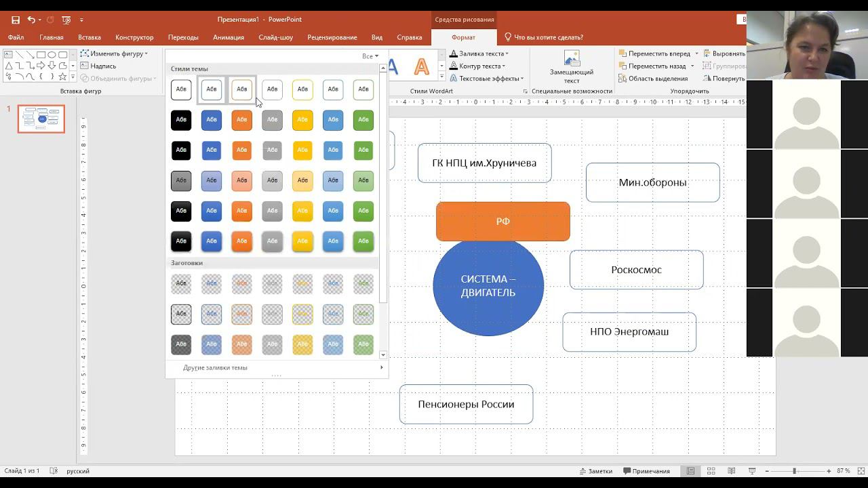Screen dimensions: 868x488
Task: Select the Мин.обороны shape
Action: tap(652, 182)
